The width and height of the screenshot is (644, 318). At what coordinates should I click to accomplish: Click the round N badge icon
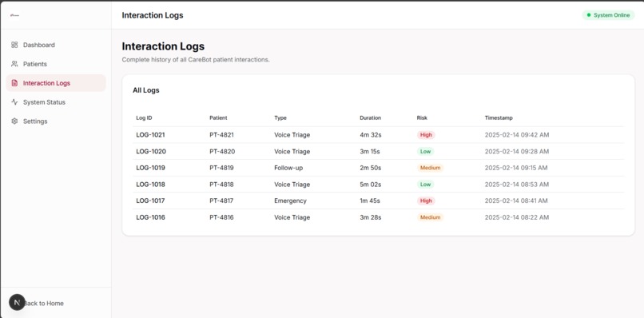(17, 302)
